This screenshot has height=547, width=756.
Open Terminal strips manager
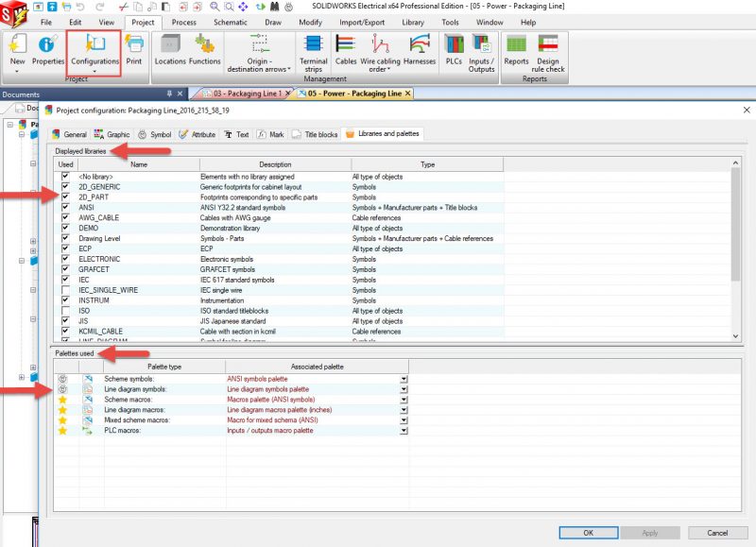coord(314,53)
